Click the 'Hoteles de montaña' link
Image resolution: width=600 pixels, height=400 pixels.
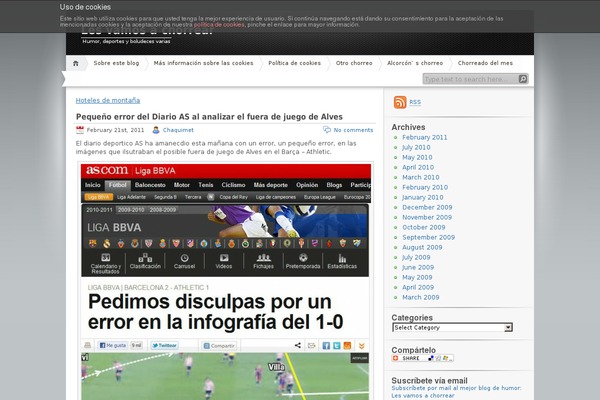[x=108, y=100]
